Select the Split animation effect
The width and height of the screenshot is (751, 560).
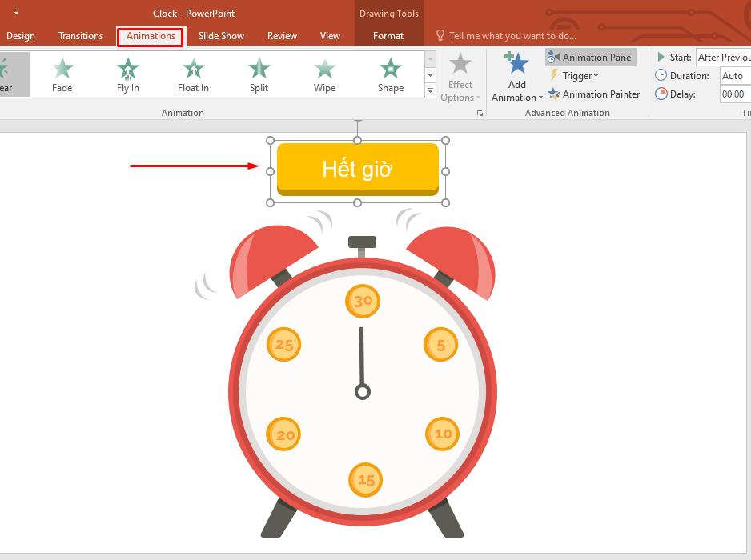(x=258, y=74)
